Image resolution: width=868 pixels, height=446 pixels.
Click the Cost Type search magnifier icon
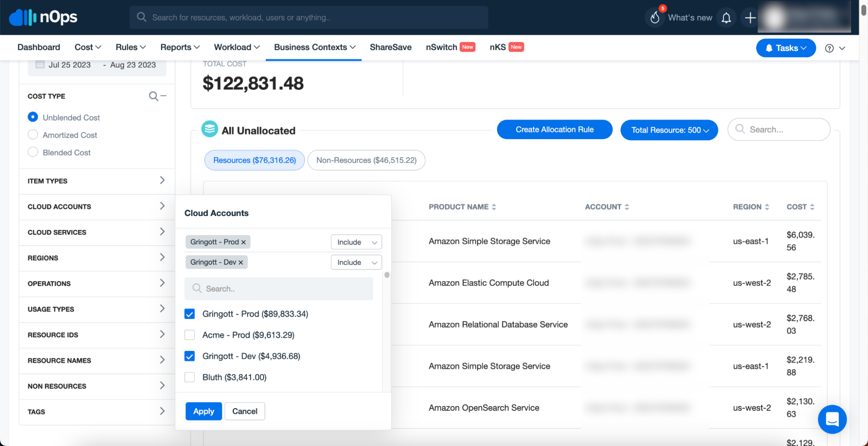click(x=153, y=96)
